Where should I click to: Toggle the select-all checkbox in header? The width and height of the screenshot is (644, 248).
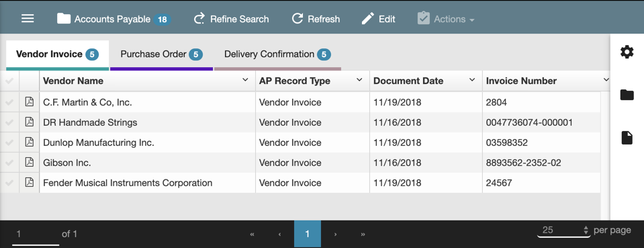tap(9, 81)
